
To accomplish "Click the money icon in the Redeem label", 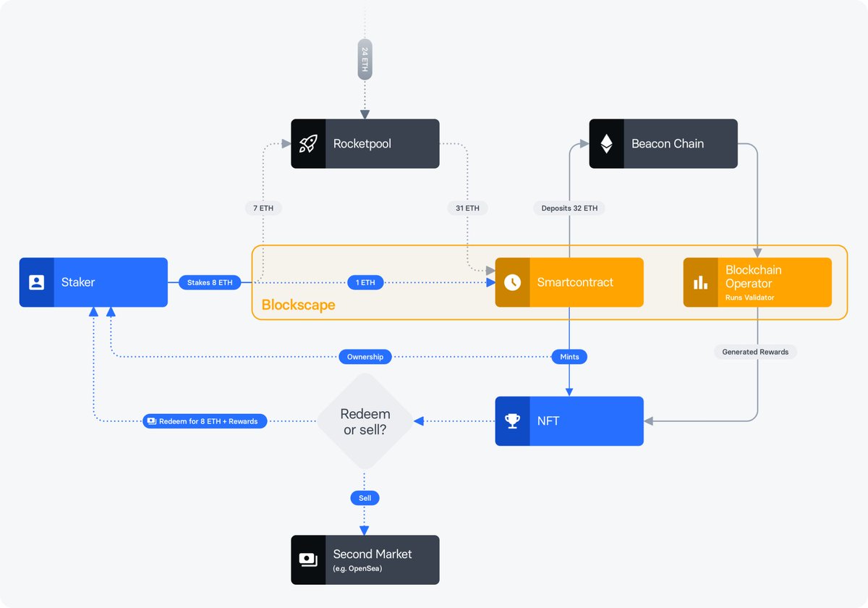I will (x=152, y=421).
